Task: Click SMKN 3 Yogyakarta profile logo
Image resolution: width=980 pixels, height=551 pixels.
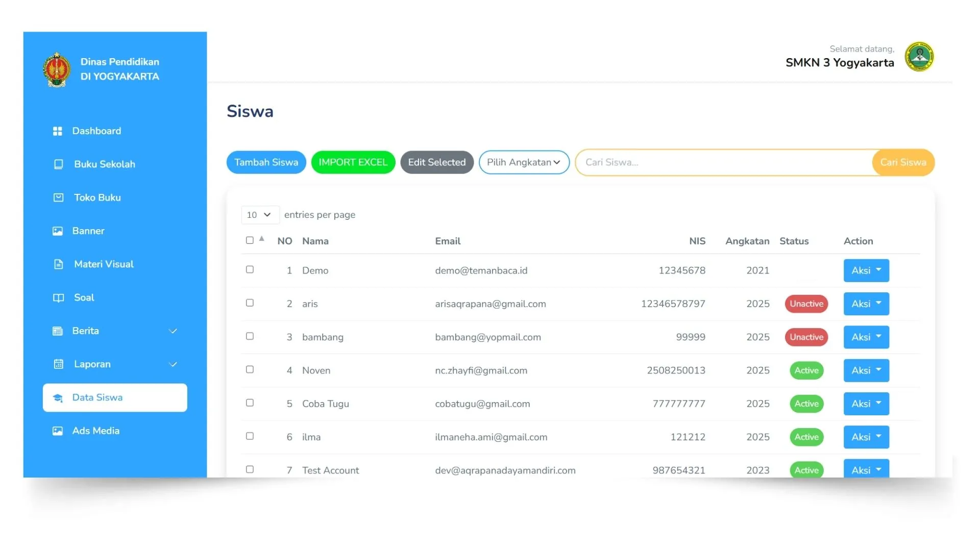Action: pos(919,57)
